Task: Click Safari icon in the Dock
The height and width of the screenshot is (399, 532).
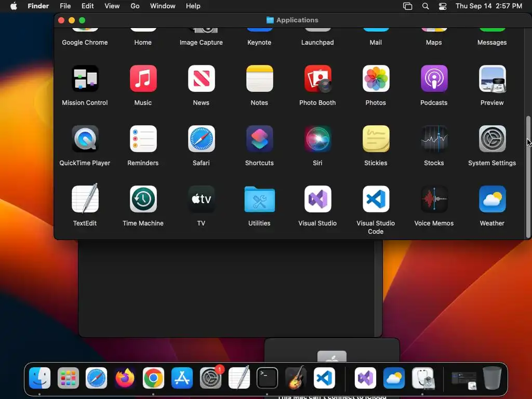Action: coord(96,378)
